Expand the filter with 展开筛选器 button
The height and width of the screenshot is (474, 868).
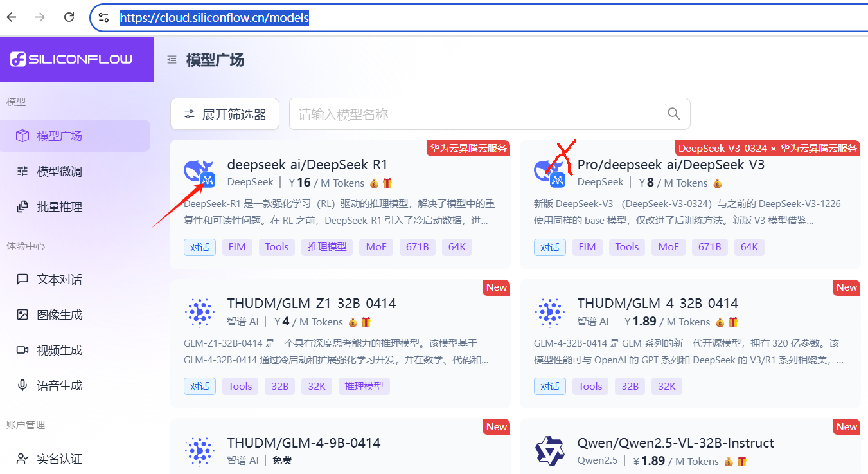click(225, 114)
